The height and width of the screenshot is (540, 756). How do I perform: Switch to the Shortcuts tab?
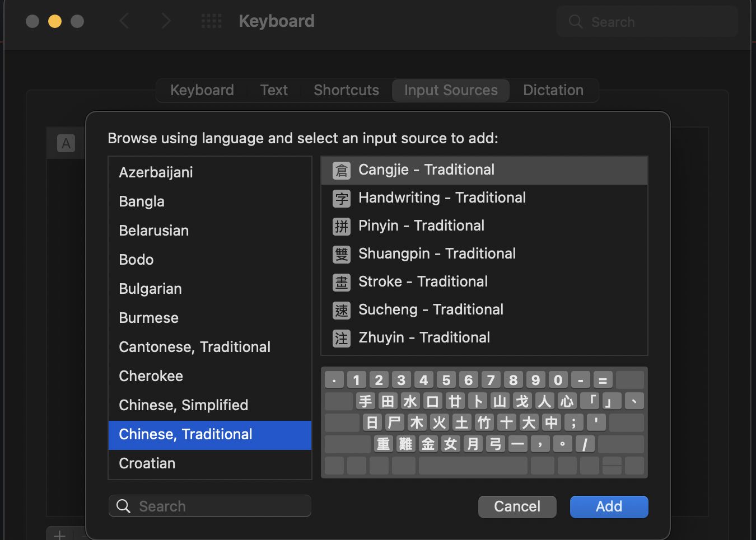[x=346, y=90]
